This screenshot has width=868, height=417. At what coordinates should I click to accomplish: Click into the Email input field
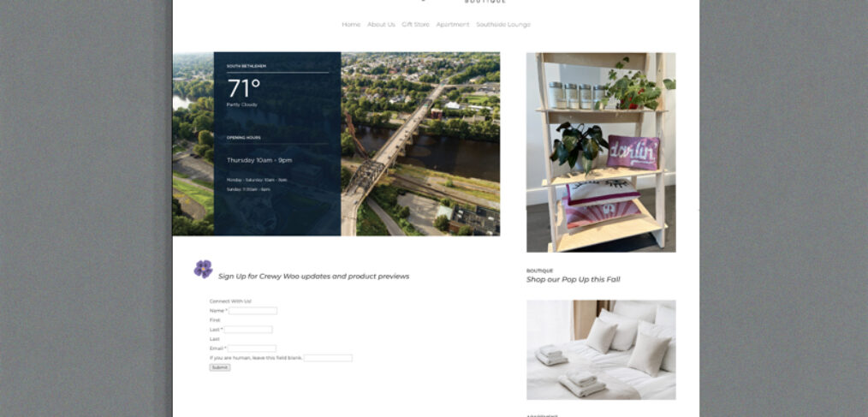coord(252,348)
